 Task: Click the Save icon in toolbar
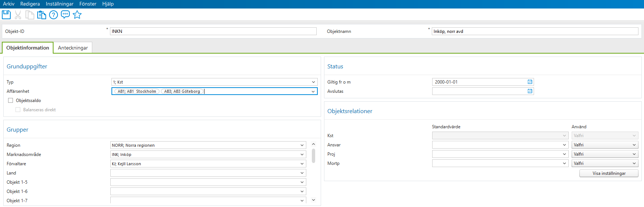(6, 15)
